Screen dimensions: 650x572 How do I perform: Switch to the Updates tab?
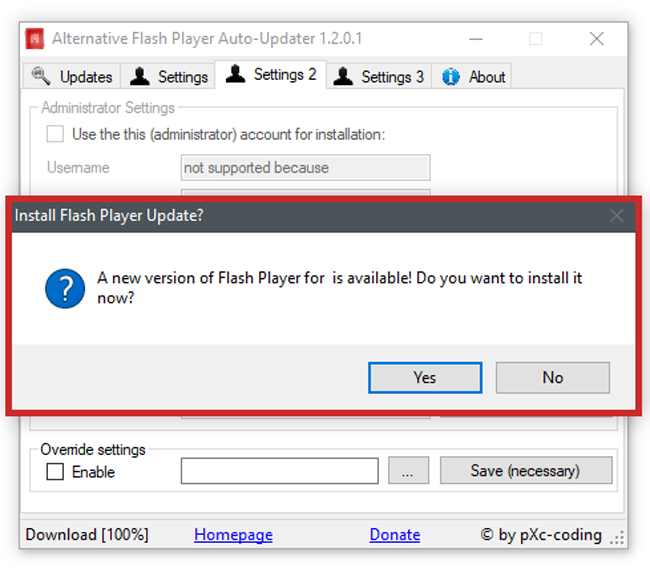[74, 76]
